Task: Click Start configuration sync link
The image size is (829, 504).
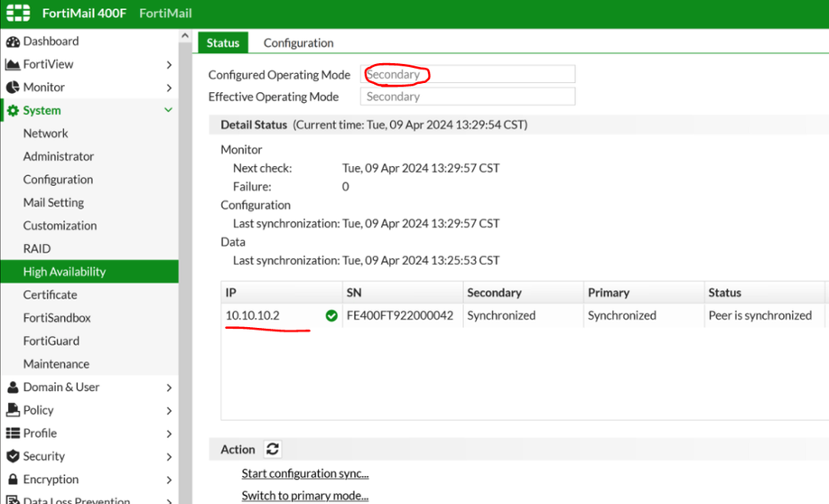Action: click(304, 473)
